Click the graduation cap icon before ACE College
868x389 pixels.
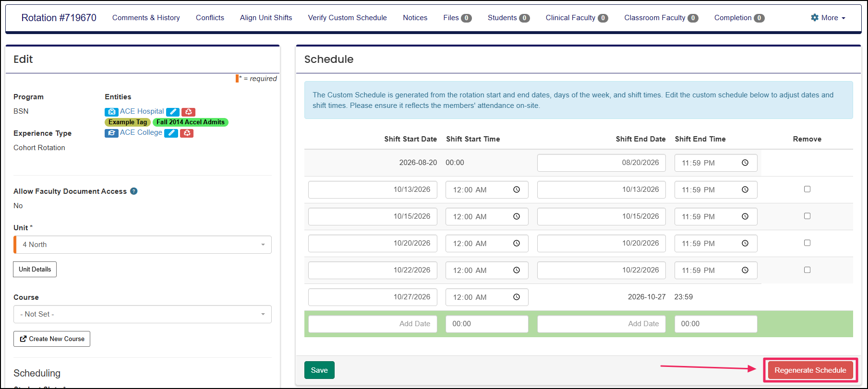(111, 133)
